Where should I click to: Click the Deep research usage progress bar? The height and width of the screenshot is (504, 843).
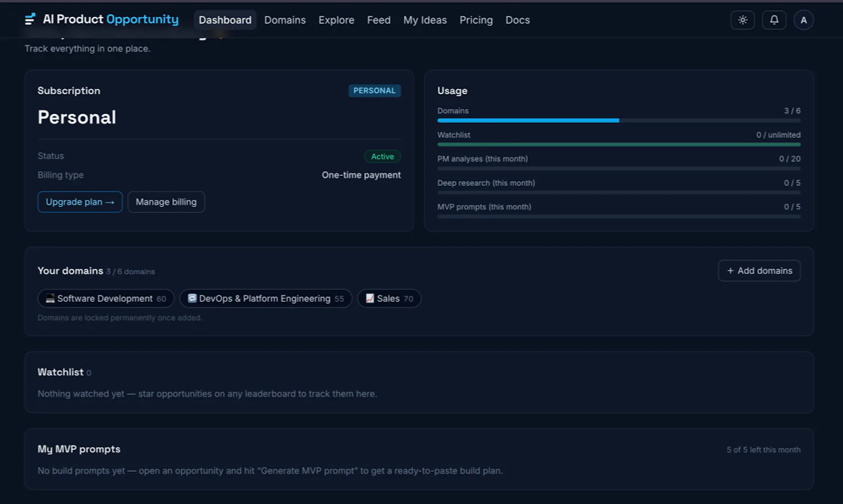pyautogui.click(x=619, y=193)
